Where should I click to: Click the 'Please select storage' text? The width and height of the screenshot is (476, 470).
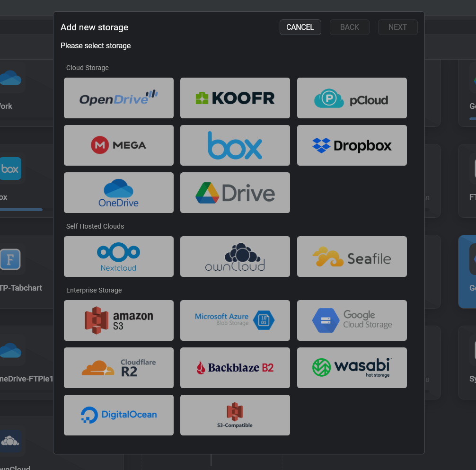(x=96, y=45)
